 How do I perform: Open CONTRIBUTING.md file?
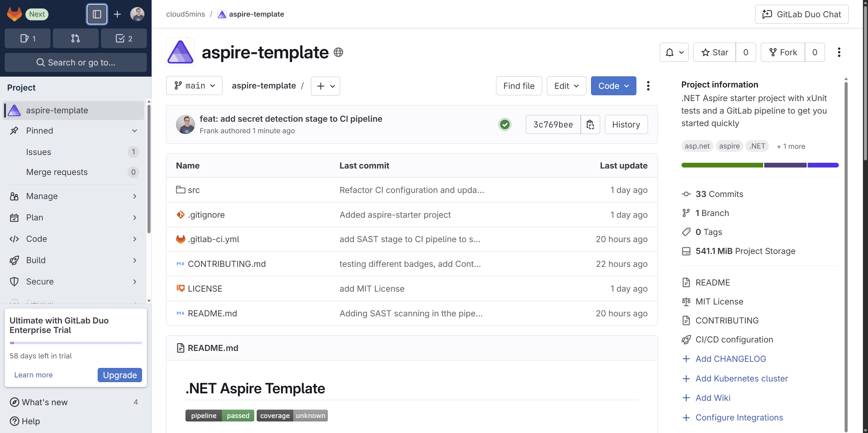(x=226, y=264)
